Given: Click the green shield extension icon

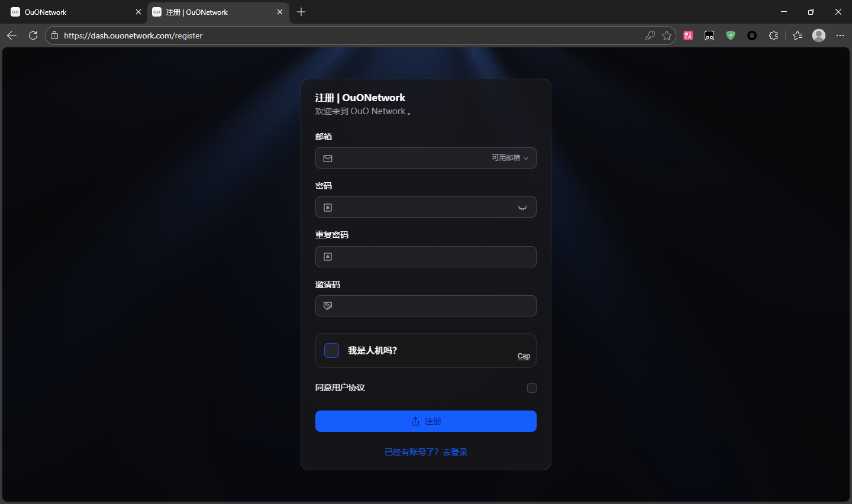Looking at the screenshot, I should tap(731, 35).
